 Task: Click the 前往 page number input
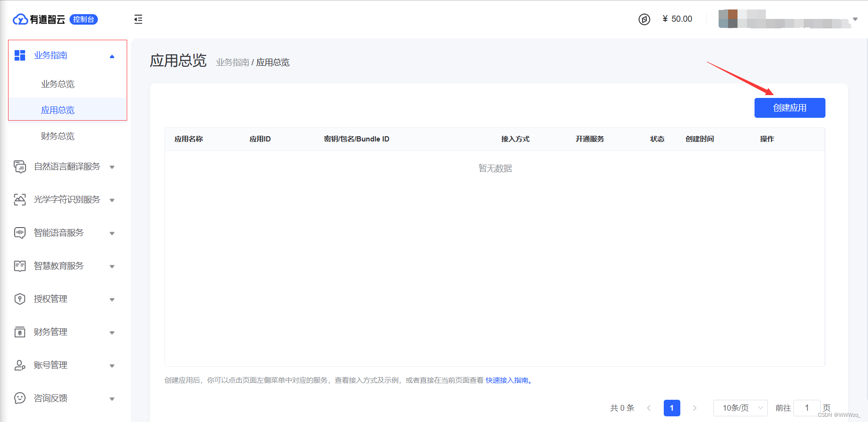point(807,408)
